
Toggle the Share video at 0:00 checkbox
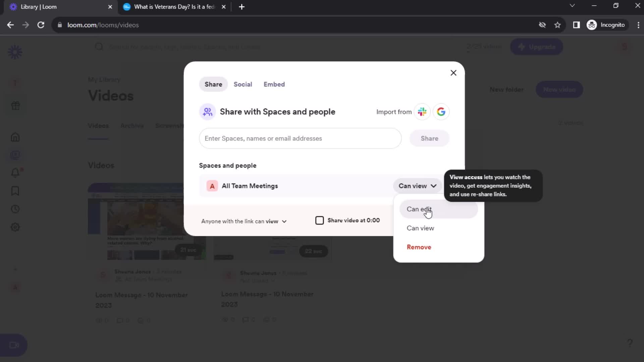tap(319, 220)
